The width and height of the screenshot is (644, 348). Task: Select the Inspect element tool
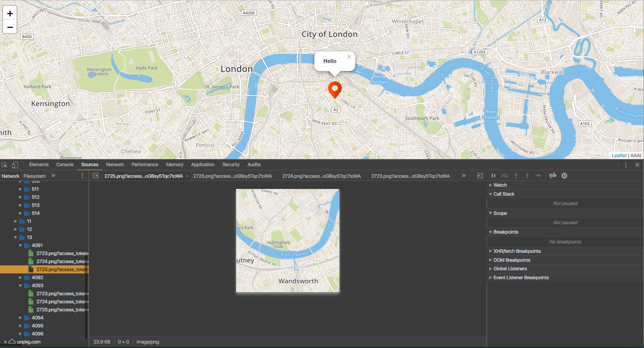[x=4, y=164]
